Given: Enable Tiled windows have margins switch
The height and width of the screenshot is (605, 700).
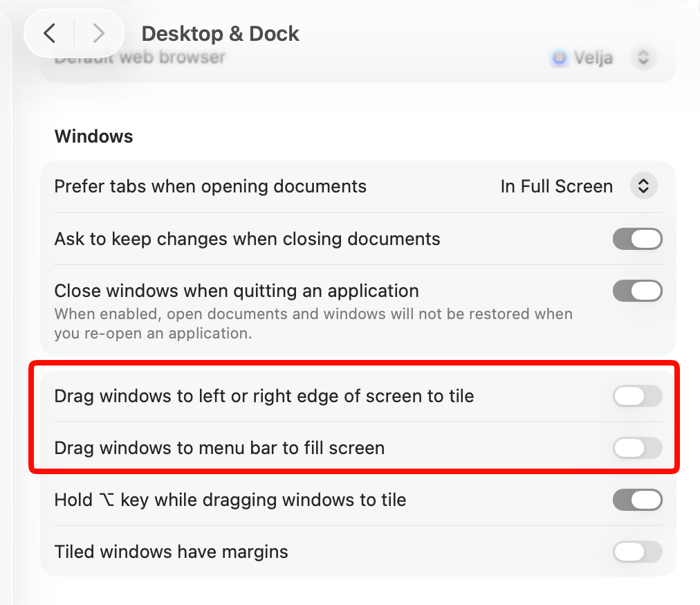Looking at the screenshot, I should pos(637,552).
